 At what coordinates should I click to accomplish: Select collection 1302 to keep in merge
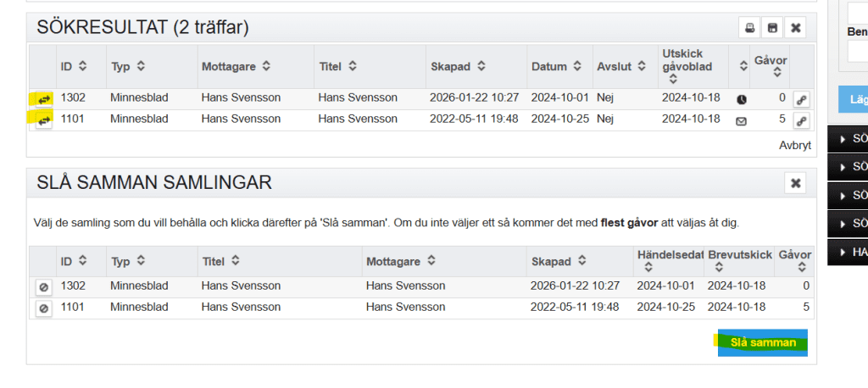point(43,287)
